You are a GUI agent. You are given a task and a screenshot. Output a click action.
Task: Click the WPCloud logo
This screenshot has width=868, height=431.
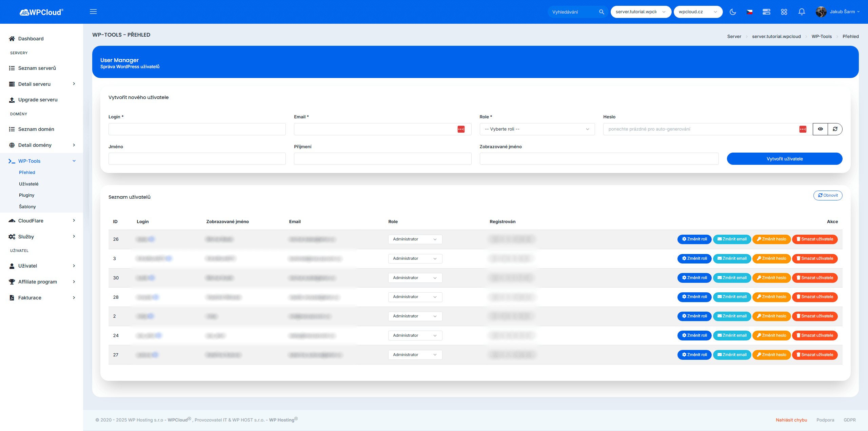[41, 12]
